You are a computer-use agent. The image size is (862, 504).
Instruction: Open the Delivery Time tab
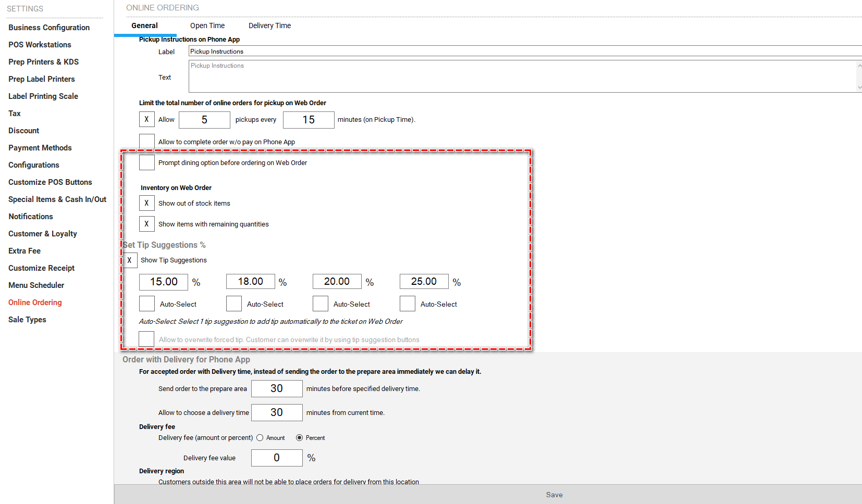pyautogui.click(x=269, y=26)
